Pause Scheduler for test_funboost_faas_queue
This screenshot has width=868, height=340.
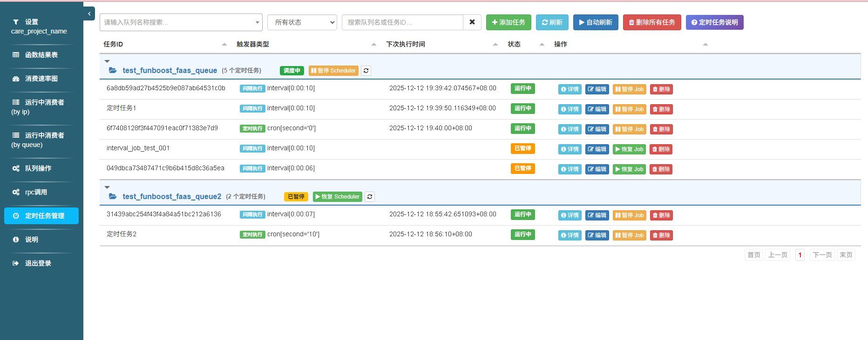333,71
